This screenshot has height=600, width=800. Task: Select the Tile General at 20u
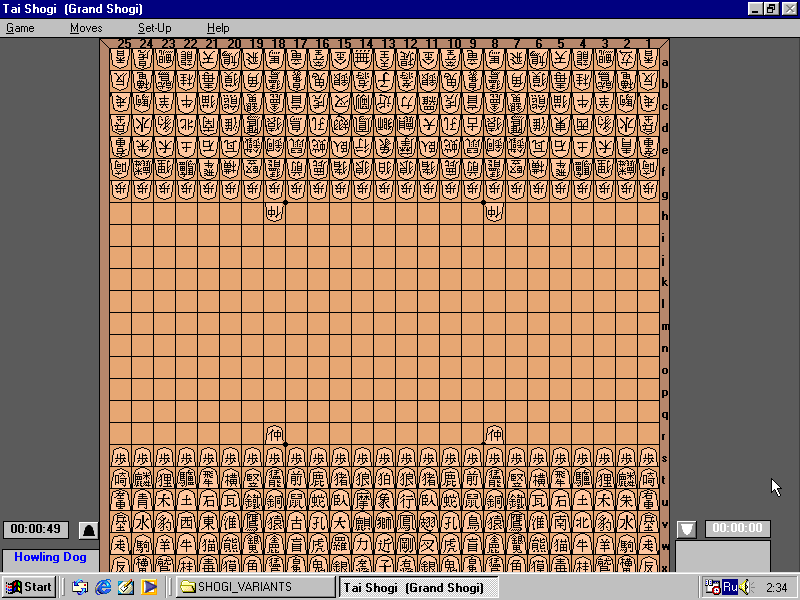(231, 501)
